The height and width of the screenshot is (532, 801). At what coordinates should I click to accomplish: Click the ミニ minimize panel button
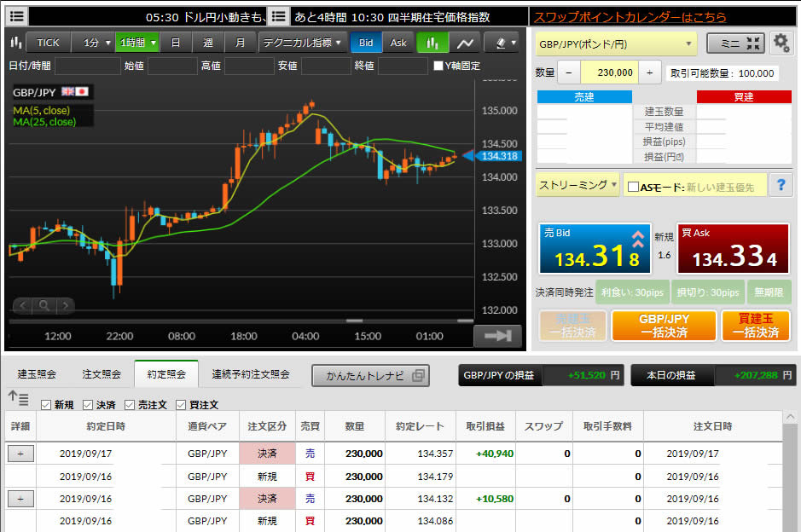tap(735, 44)
